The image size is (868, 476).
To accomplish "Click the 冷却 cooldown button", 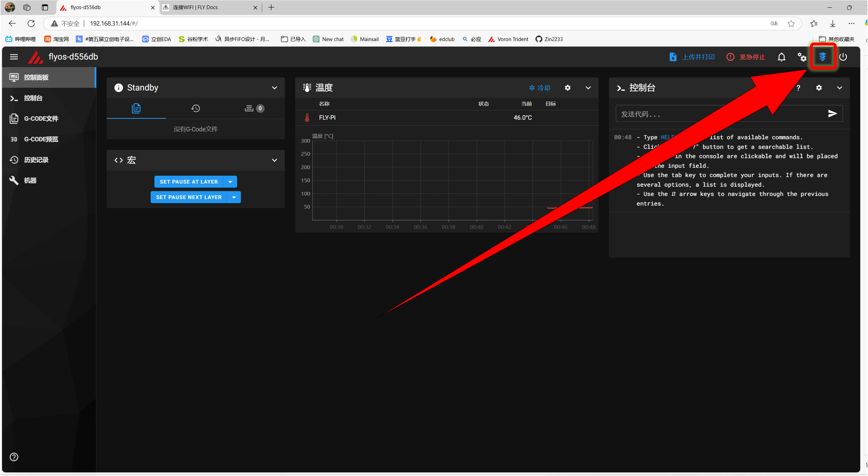I will pos(539,88).
